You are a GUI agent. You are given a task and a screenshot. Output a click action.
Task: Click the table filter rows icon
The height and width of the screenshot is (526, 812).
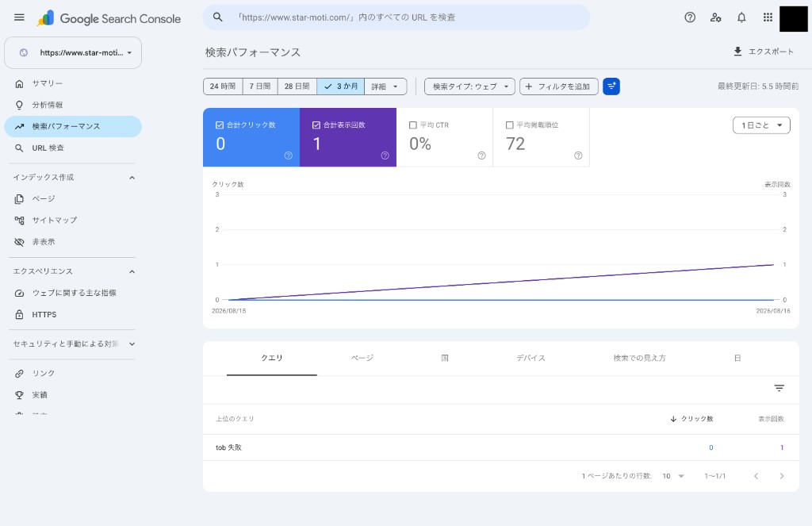coord(779,388)
